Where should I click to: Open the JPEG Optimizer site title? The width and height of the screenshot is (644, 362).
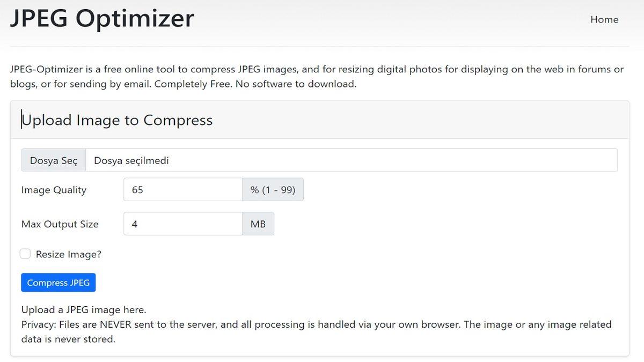(x=102, y=18)
